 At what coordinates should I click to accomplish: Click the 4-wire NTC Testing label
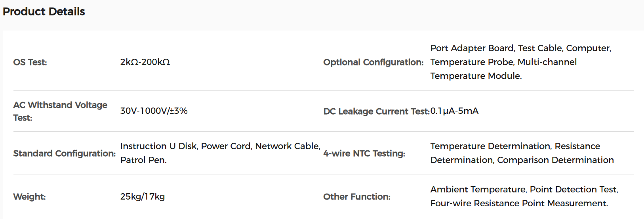[364, 154]
